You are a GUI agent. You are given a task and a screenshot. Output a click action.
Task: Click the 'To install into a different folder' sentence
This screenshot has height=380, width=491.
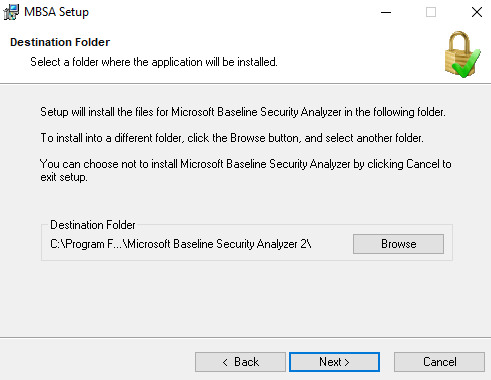[x=232, y=138]
